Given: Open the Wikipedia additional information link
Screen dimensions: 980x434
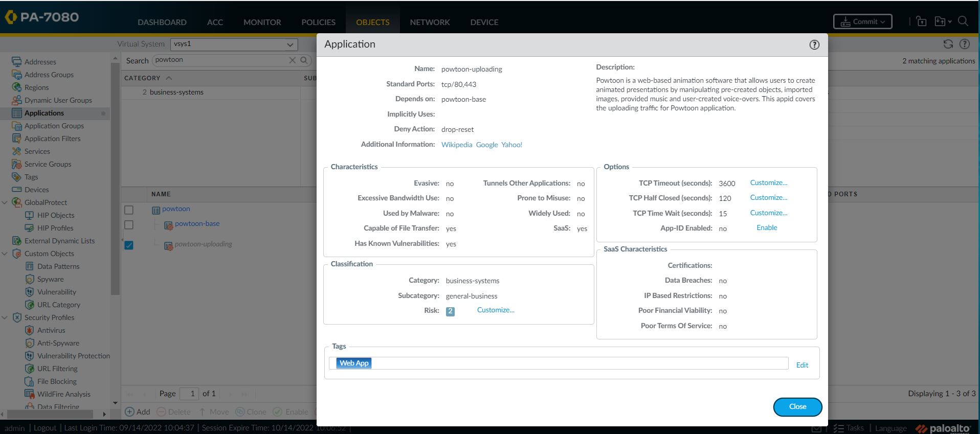Looking at the screenshot, I should (456, 145).
